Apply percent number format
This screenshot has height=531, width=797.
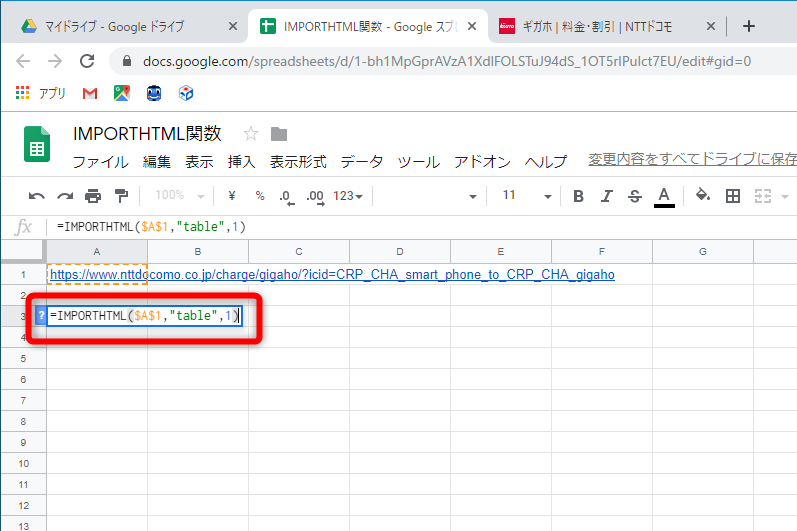pos(260,196)
